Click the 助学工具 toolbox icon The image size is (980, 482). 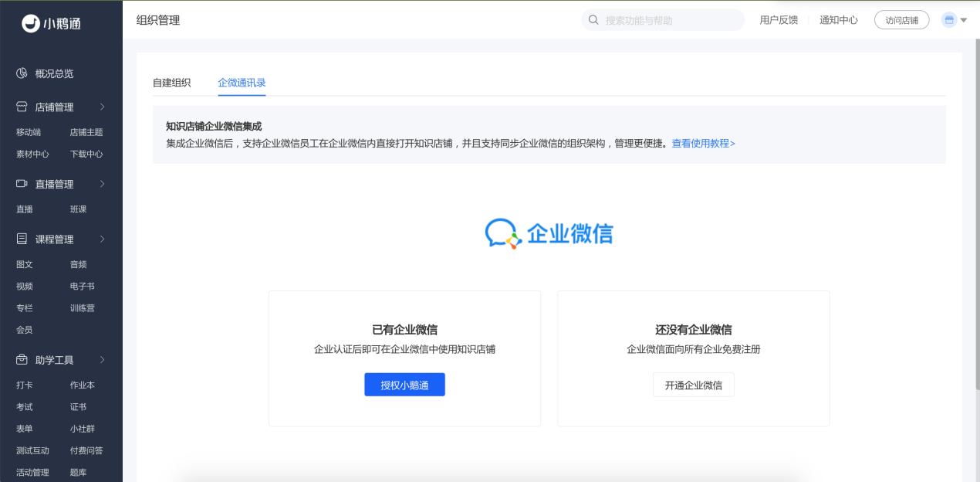point(22,360)
